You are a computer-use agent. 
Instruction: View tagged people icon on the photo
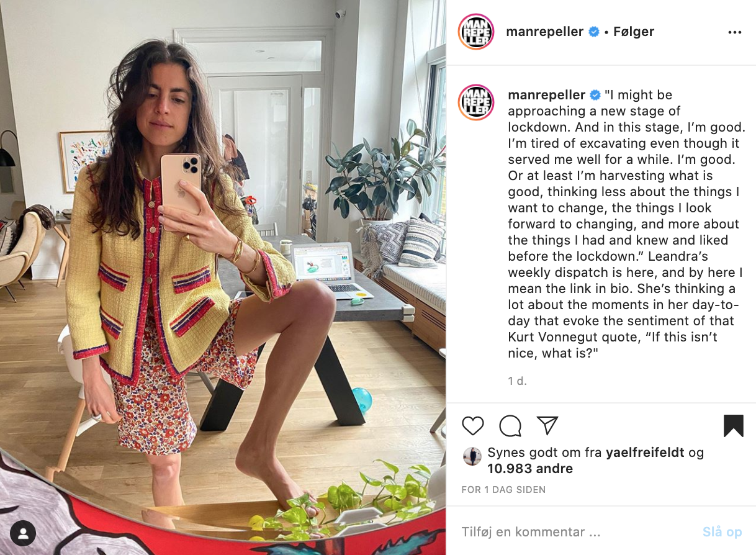pyautogui.click(x=23, y=533)
